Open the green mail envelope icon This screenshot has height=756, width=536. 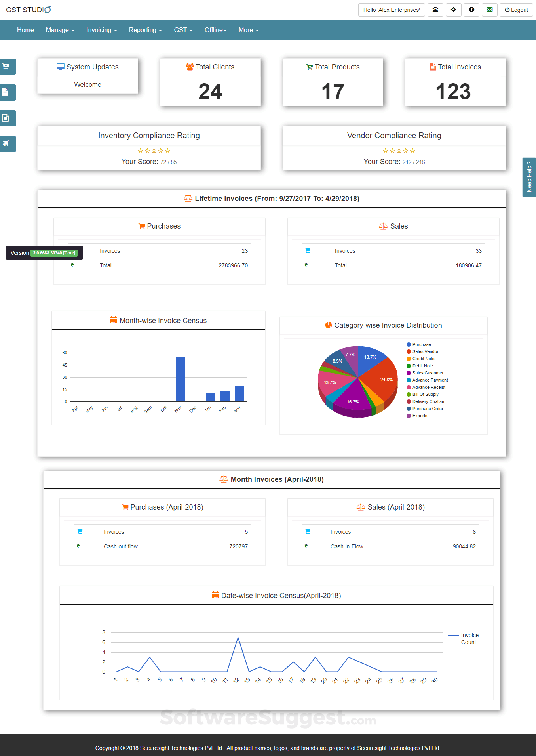coord(490,10)
